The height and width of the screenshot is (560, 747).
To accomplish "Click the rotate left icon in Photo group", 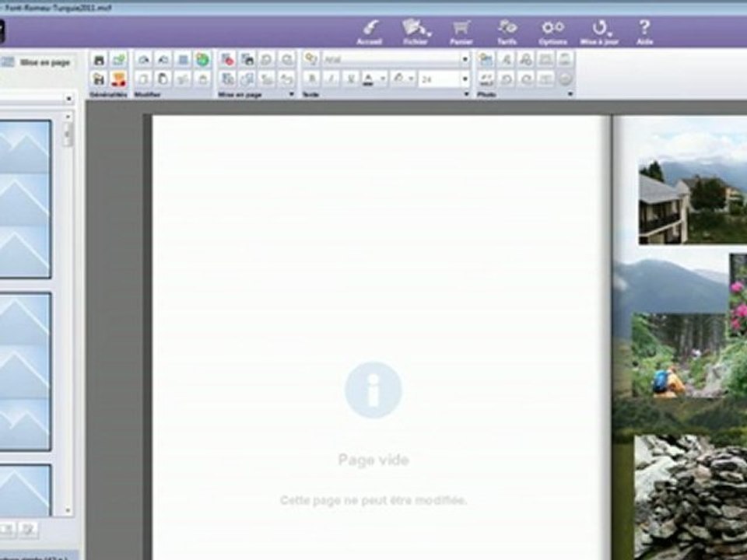I will coord(506,79).
